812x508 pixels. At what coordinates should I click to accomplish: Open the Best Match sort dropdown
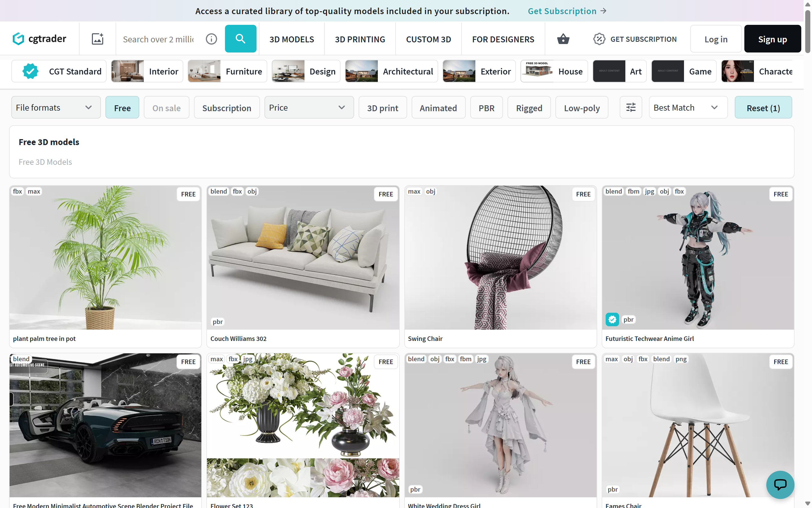(688, 108)
